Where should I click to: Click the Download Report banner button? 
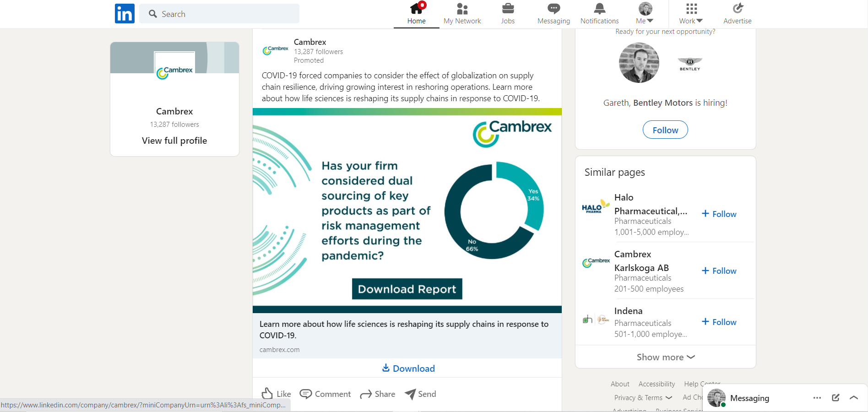407,289
